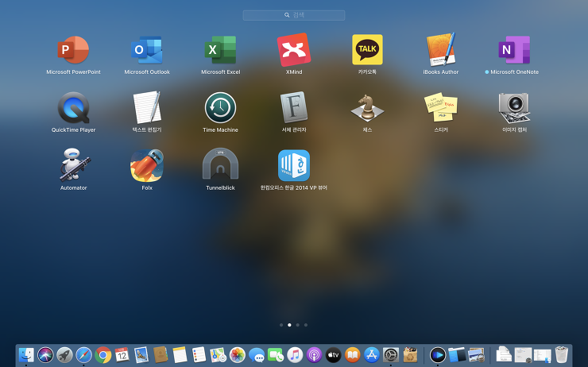Viewport: 588px width, 367px height.
Task: Open Google Chrome in the Dock
Action: tap(103, 354)
